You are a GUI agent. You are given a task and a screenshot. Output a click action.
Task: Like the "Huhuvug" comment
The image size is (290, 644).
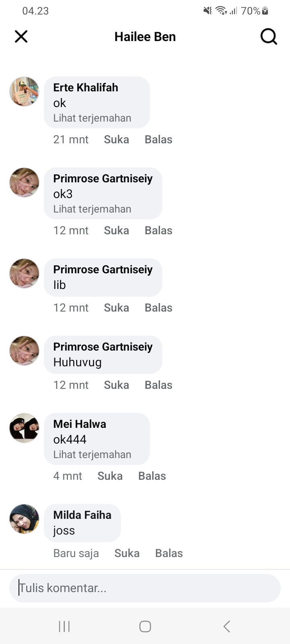(116, 385)
